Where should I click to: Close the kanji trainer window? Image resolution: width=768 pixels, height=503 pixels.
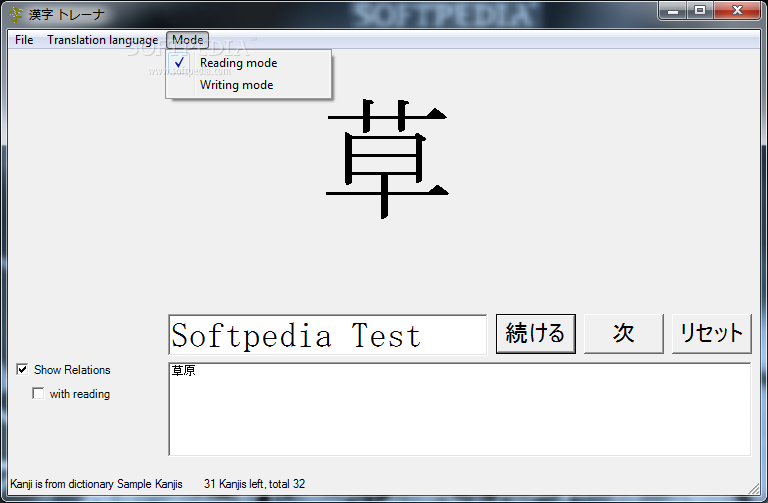point(737,11)
